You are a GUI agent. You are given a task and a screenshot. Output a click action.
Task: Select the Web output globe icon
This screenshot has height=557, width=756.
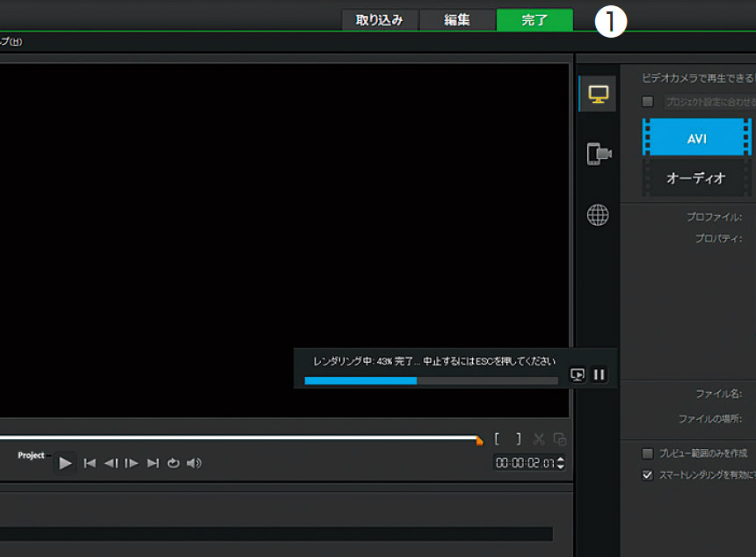click(x=598, y=214)
